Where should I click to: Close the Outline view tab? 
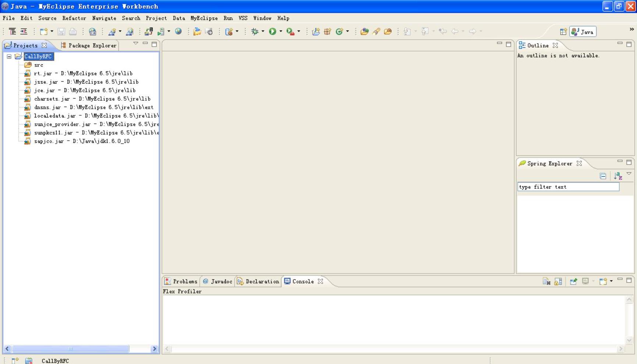click(555, 46)
